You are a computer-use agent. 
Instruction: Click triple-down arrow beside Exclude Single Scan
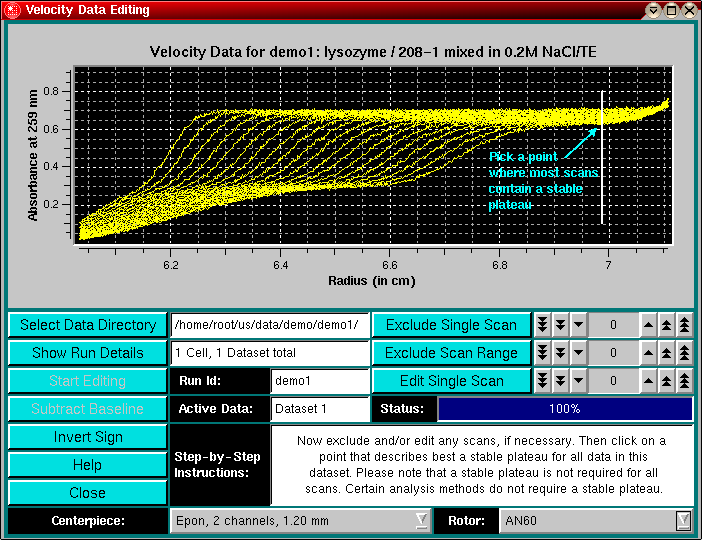click(541, 325)
